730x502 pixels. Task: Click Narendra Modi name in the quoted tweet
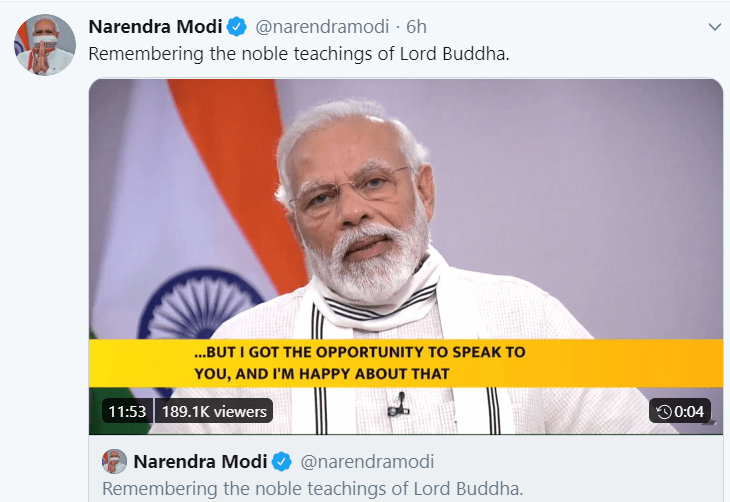199,462
